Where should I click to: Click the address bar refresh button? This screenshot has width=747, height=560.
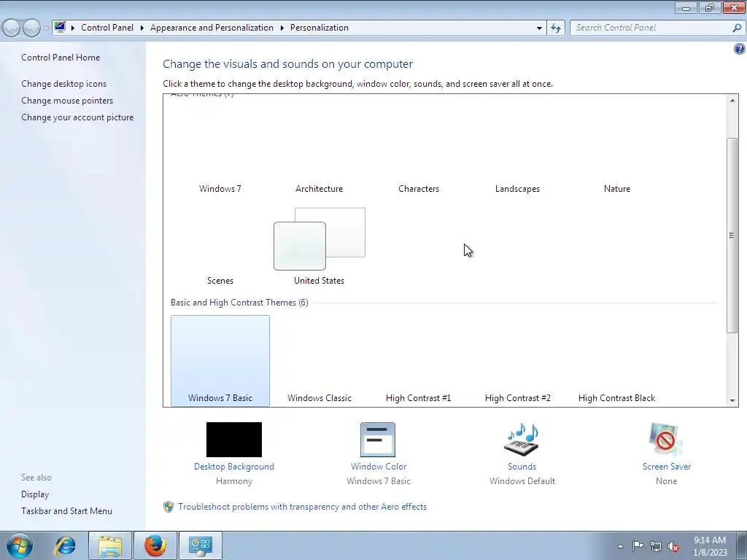point(556,28)
